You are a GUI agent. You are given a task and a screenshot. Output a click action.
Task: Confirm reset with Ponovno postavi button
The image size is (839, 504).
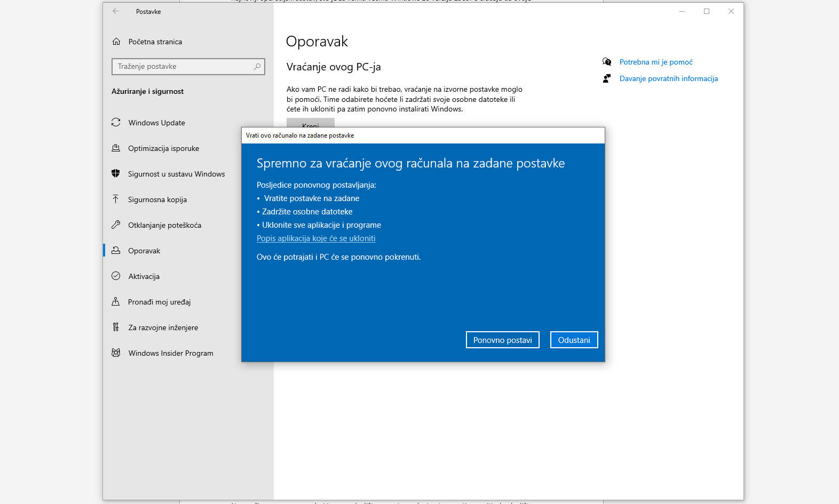tap(502, 340)
